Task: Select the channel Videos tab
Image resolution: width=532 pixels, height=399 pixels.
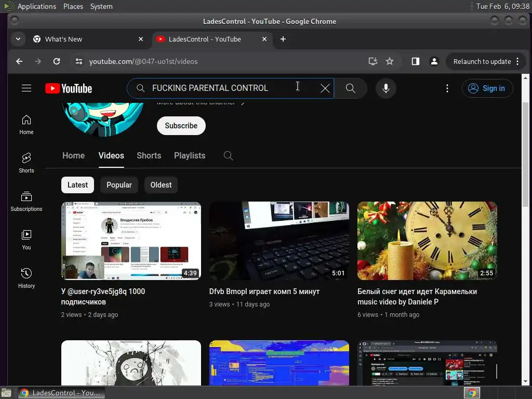Action: (x=111, y=156)
